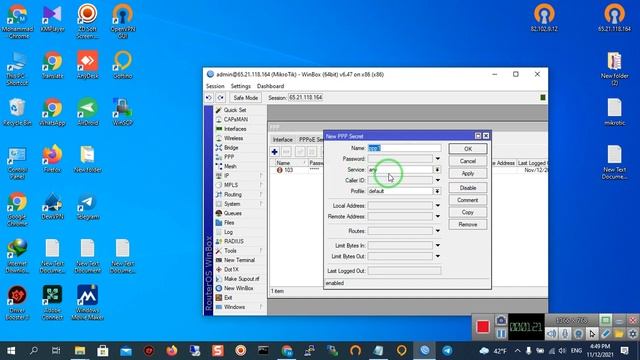This screenshot has width=640, height=360.
Task: Open New Terminal from the sidebar
Action: [x=239, y=260]
